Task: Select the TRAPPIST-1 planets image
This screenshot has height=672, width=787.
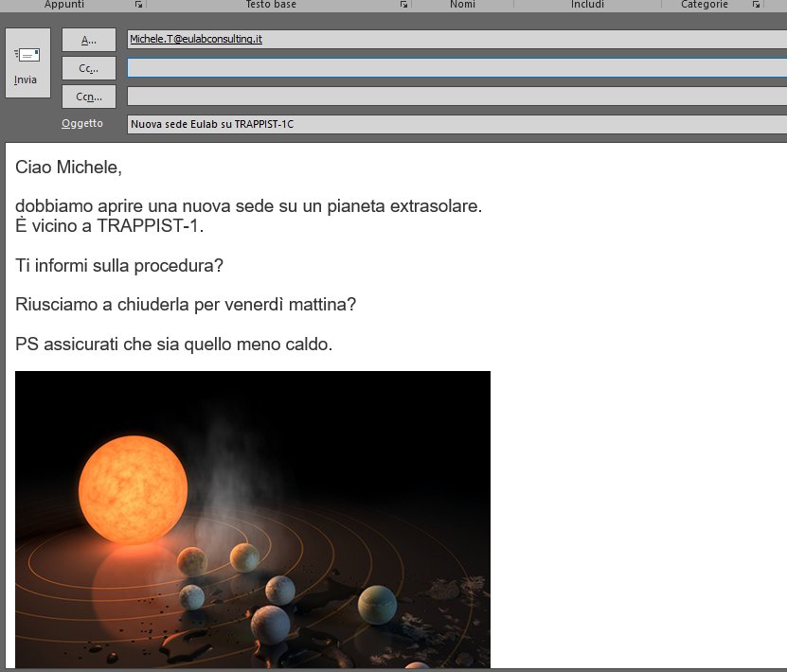Action: (254, 521)
